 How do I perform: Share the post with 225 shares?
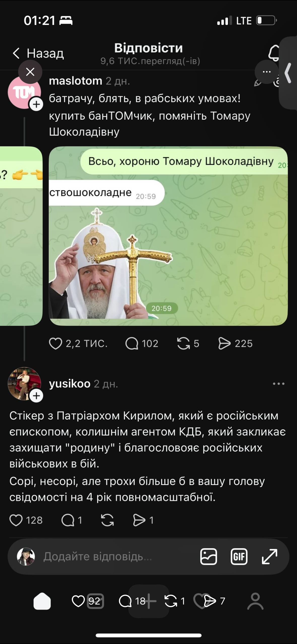[x=224, y=344]
